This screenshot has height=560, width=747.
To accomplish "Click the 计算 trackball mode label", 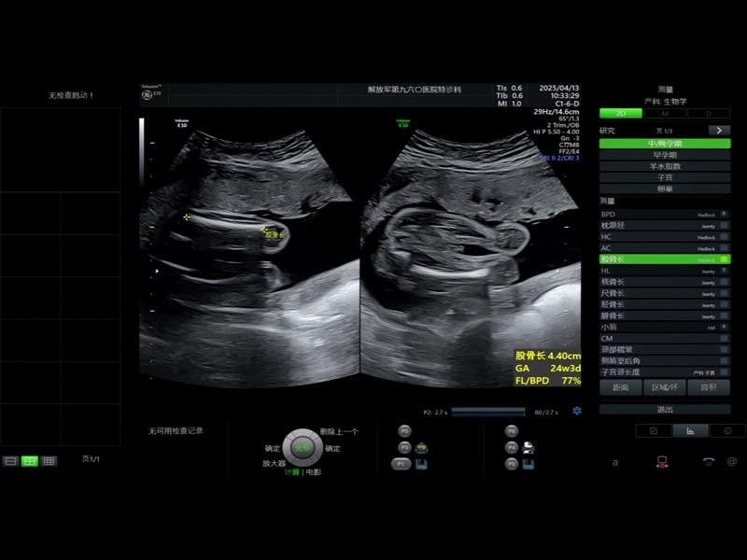I will point(291,472).
